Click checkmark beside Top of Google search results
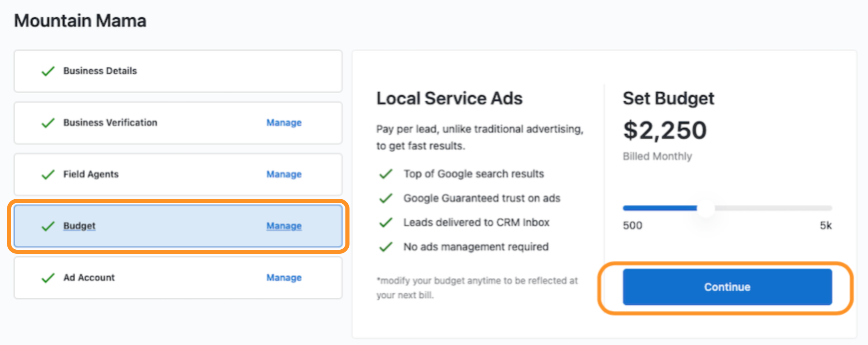Screen dimensions: 868x345 pyautogui.click(x=386, y=174)
